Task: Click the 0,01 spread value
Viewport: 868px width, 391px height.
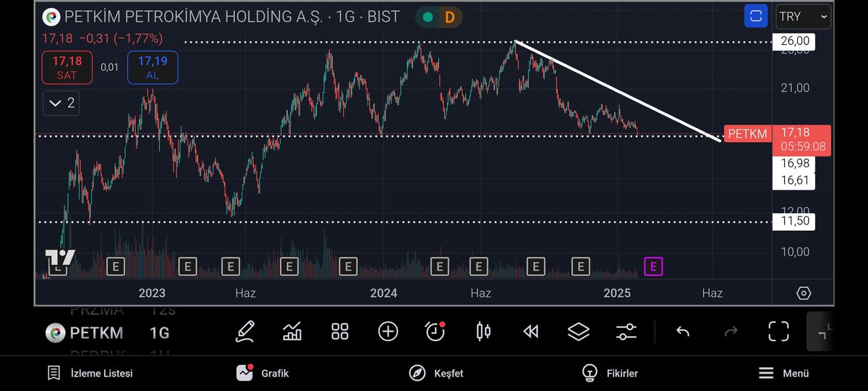Action: pos(109,67)
